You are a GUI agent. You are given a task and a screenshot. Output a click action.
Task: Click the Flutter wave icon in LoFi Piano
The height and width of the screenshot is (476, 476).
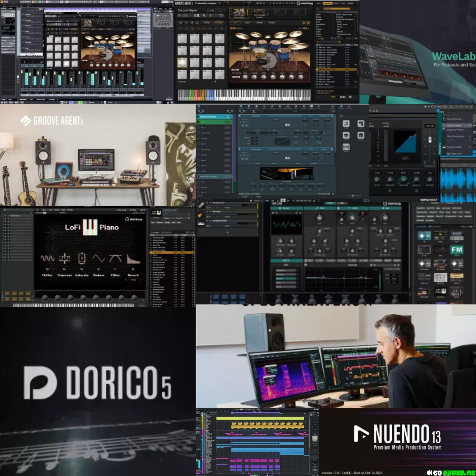(47, 259)
